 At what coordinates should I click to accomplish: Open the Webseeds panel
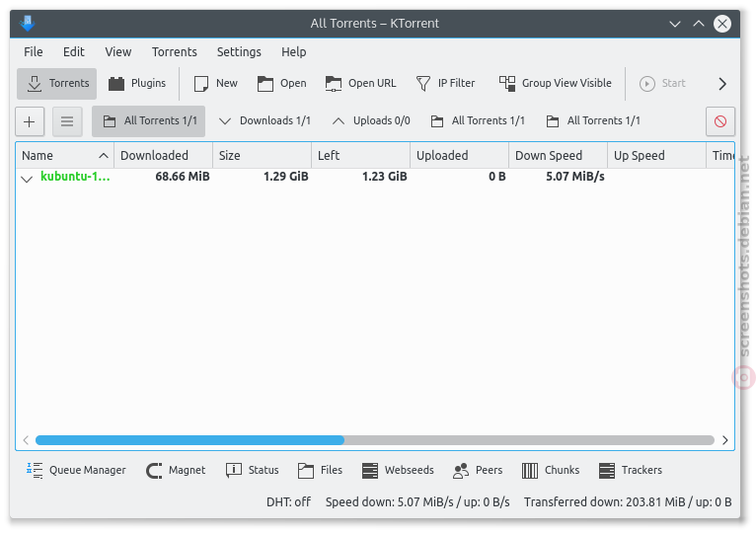coord(399,470)
